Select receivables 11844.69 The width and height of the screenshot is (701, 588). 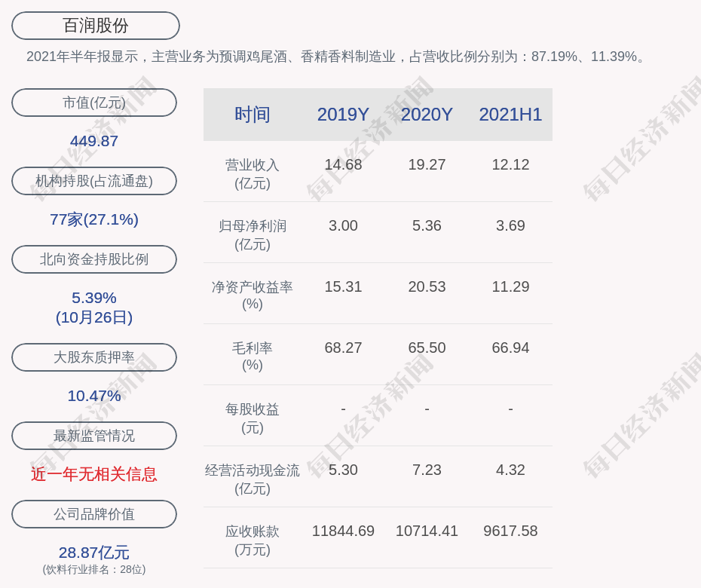343,531
